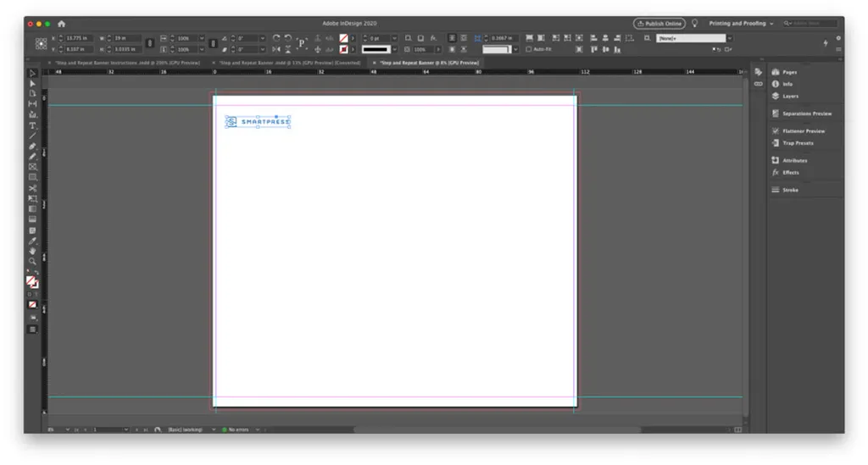The height and width of the screenshot is (465, 868).
Task: Select the Type tool
Action: (x=33, y=125)
